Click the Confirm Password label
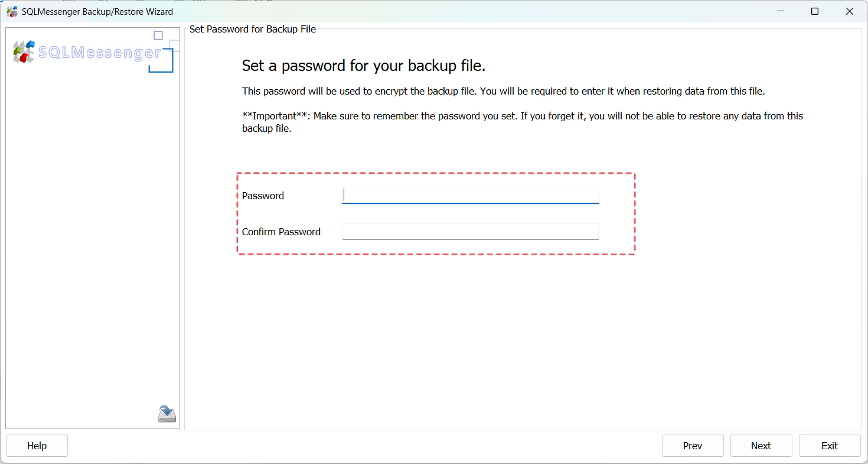 coord(281,232)
